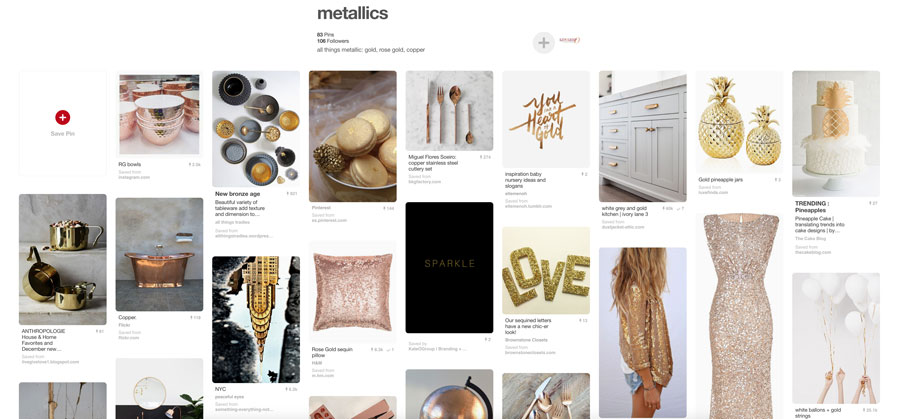The image size is (900, 419).
Task: Click the New bronze age title
Action: (238, 194)
